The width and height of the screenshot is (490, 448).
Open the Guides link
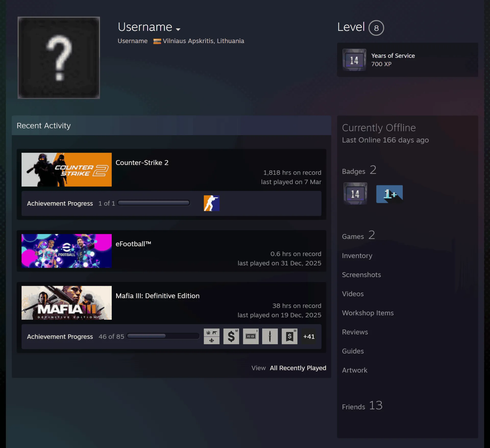click(353, 351)
